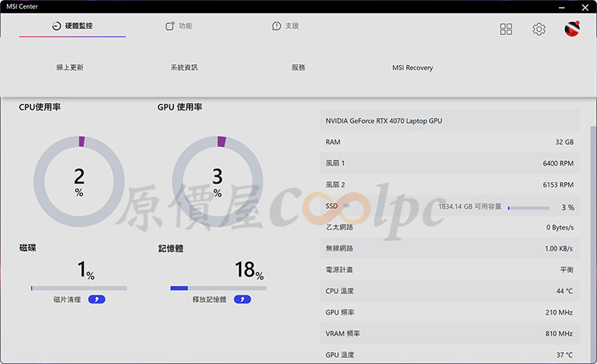Click the VRAM 頻率 810 MHz row
This screenshot has height=364, width=597.
tap(450, 333)
